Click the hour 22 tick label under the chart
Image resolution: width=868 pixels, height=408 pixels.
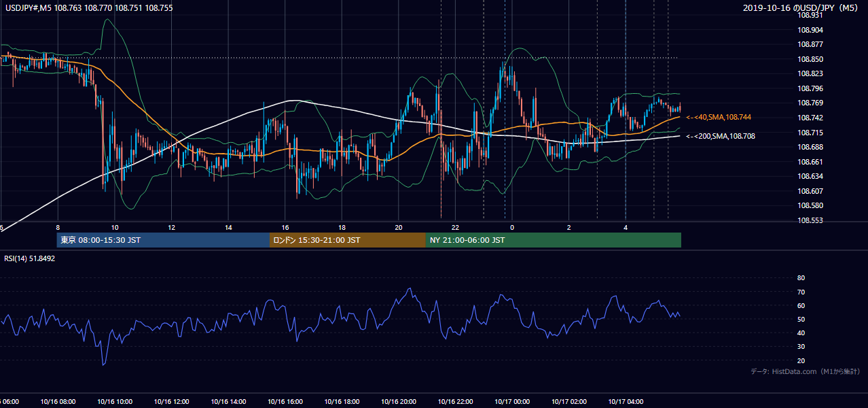pos(455,228)
